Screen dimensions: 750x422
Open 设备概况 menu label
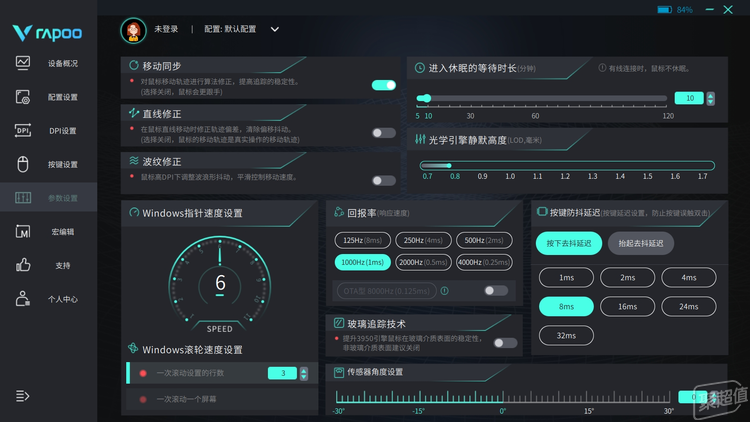click(x=63, y=63)
